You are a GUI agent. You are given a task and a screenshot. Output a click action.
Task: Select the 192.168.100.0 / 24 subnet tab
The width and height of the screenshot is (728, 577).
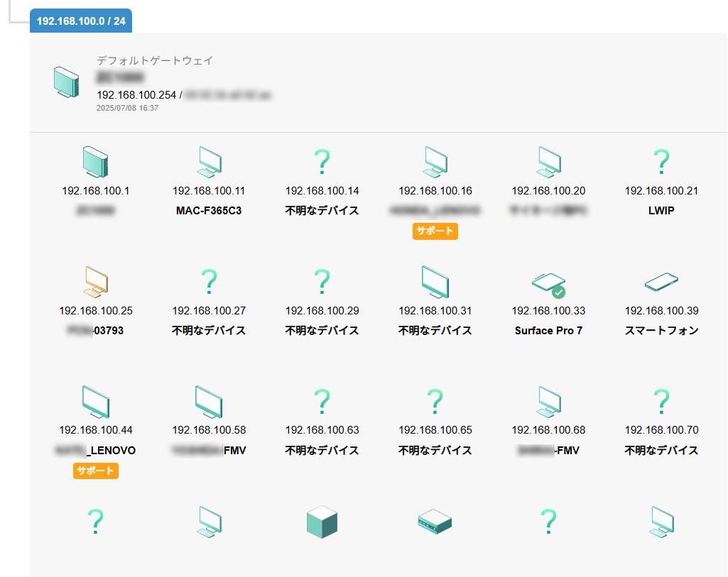(81, 21)
